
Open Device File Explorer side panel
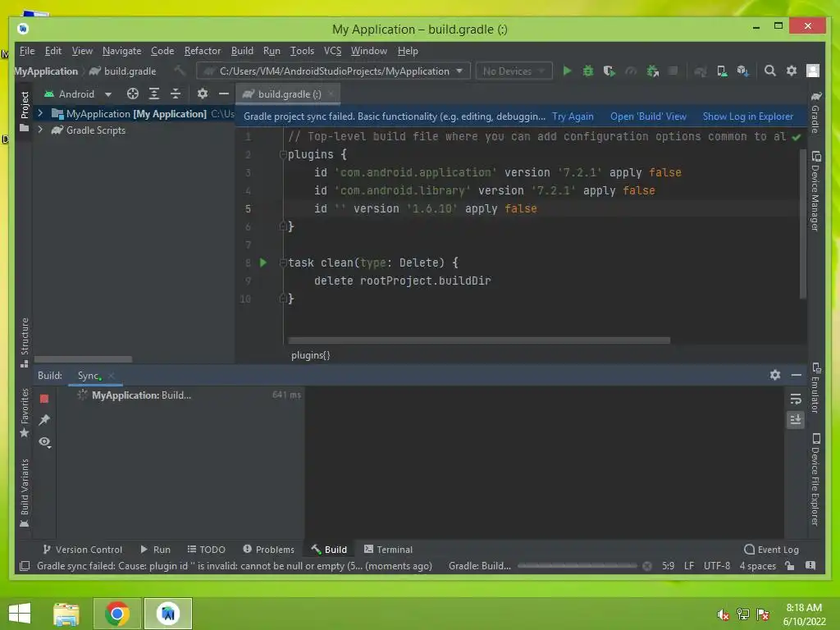(815, 479)
